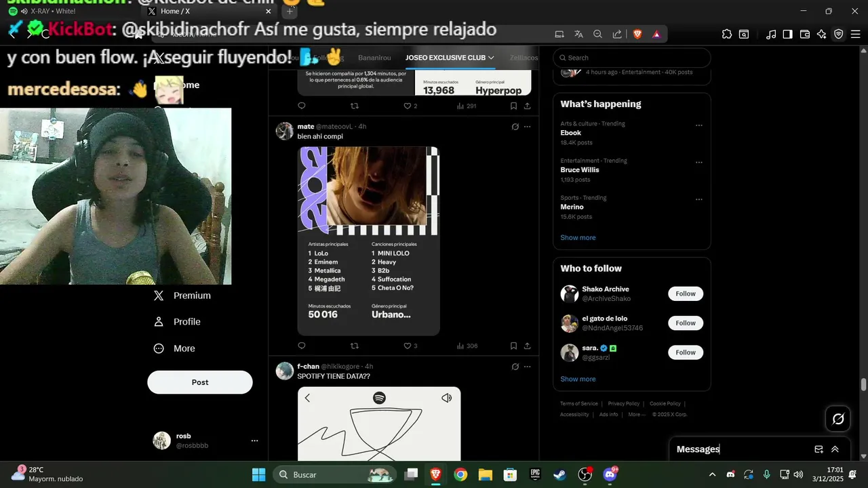868x488 pixels.
Task: Follow sara.
Action: (x=686, y=352)
